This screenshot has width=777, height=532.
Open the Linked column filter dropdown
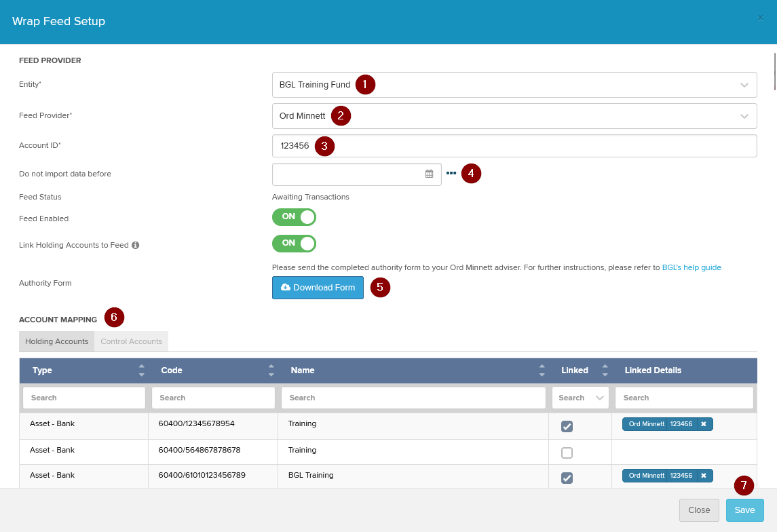coord(580,398)
